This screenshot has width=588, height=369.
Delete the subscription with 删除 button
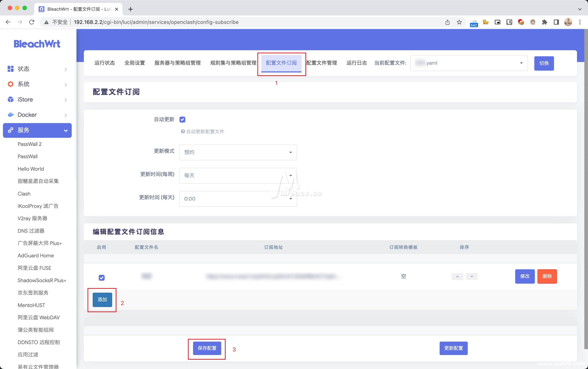(x=547, y=276)
